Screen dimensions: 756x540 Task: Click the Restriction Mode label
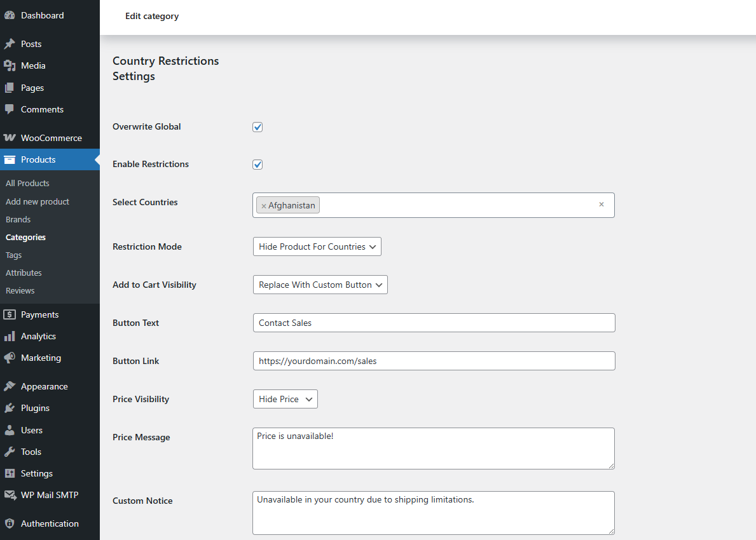(147, 246)
